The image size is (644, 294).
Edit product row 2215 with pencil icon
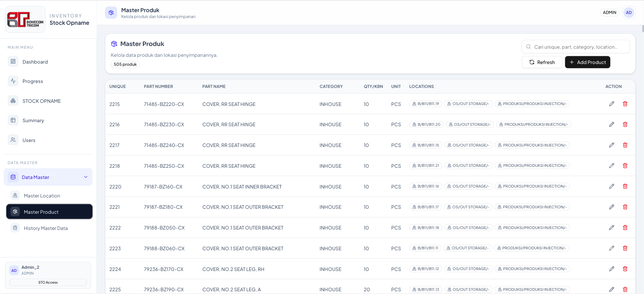(x=612, y=104)
